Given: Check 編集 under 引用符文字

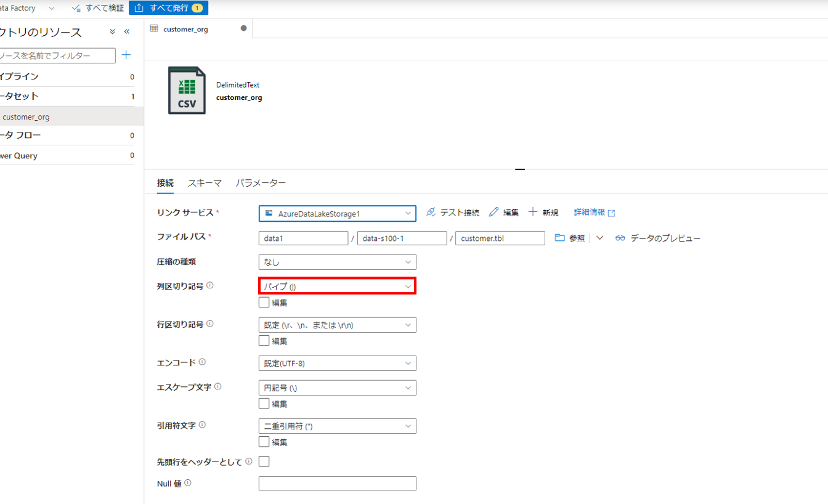Looking at the screenshot, I should [264, 442].
